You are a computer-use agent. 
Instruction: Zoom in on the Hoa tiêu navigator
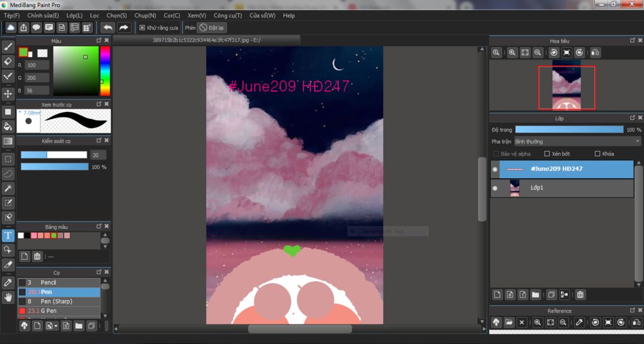pos(512,53)
